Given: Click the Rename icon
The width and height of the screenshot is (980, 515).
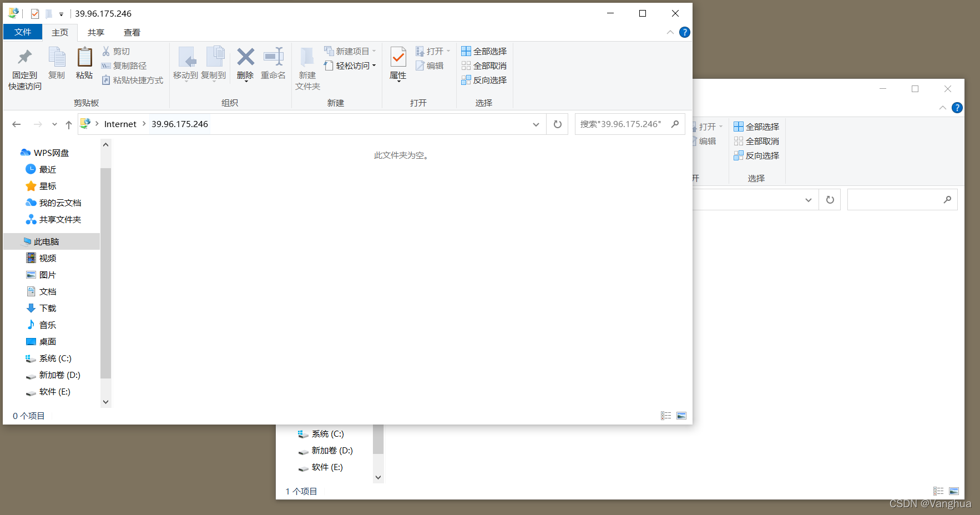Looking at the screenshot, I should pyautogui.click(x=273, y=57).
